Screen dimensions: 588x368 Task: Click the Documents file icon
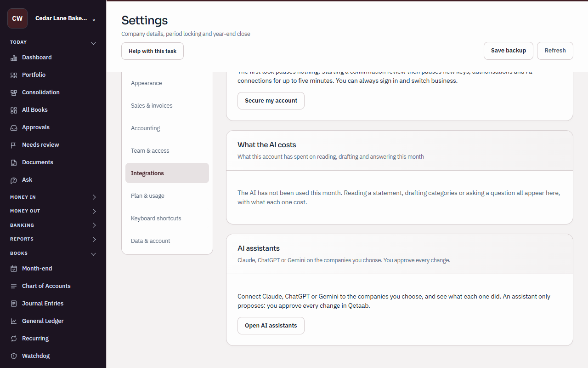pos(14,162)
